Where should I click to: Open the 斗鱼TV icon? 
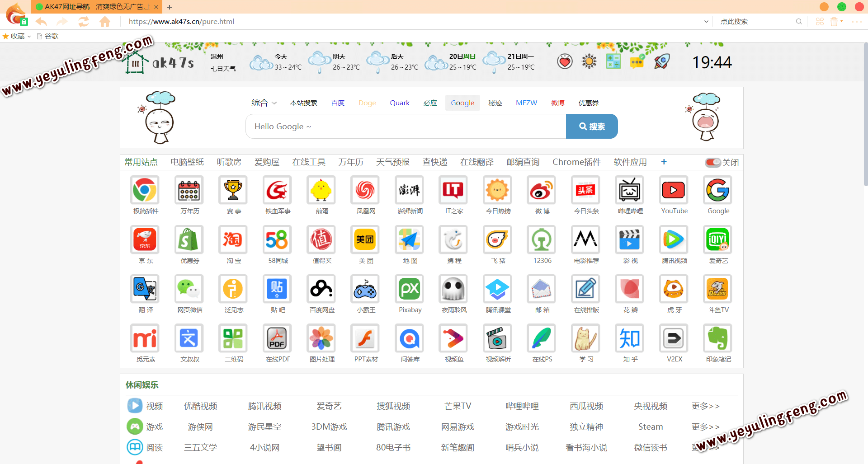(x=717, y=289)
